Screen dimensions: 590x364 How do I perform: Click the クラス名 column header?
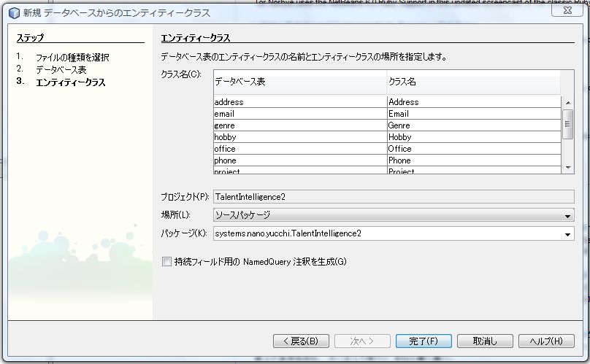pyautogui.click(x=473, y=82)
